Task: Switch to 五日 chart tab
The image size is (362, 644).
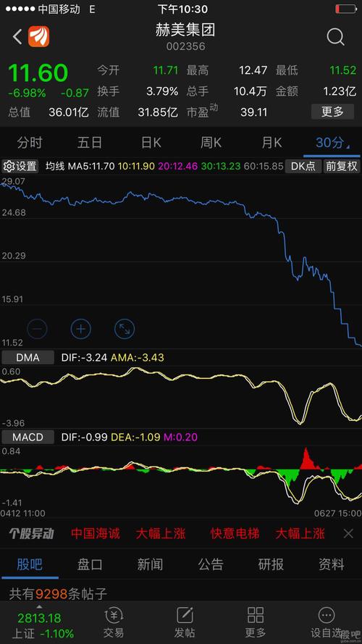Action: (x=90, y=143)
